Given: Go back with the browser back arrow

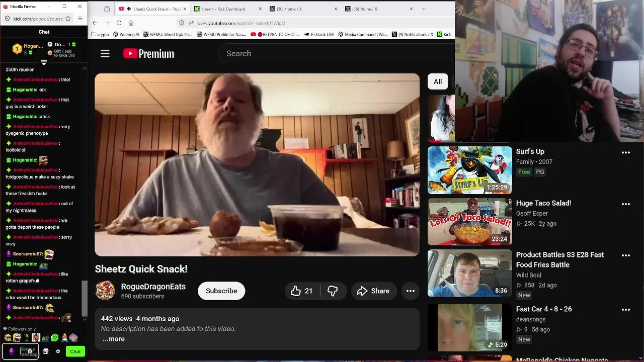Looking at the screenshot, I should [x=95, y=23].
